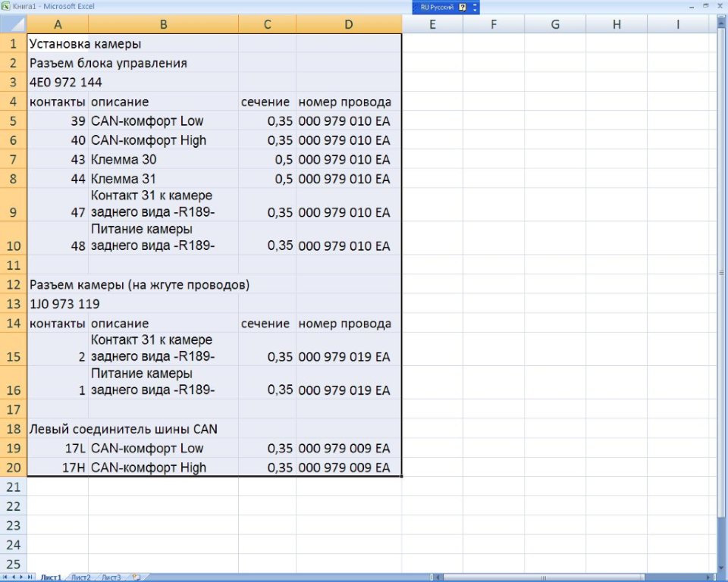Jump to first sheet with navigation arrow

click(x=5, y=577)
